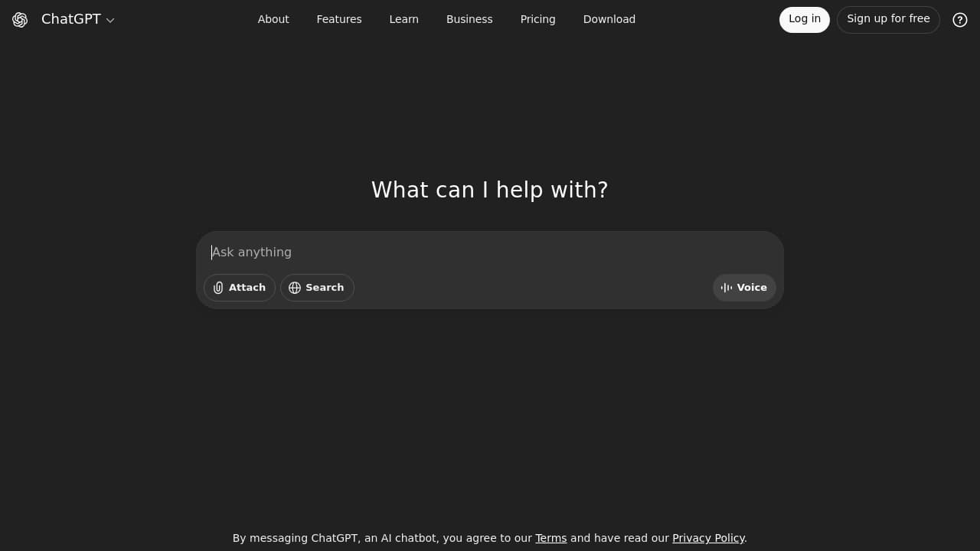
Task: Open the Terms link
Action: click(551, 538)
